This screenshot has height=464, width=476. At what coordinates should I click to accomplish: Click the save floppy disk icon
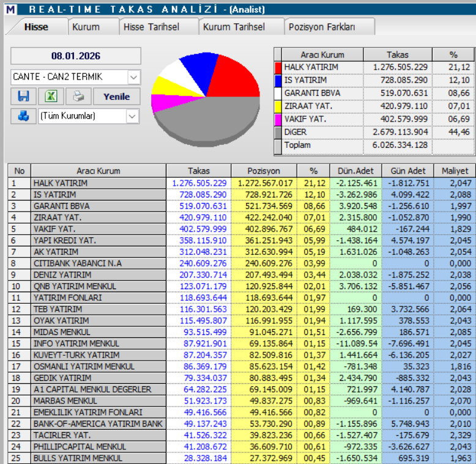23,97
